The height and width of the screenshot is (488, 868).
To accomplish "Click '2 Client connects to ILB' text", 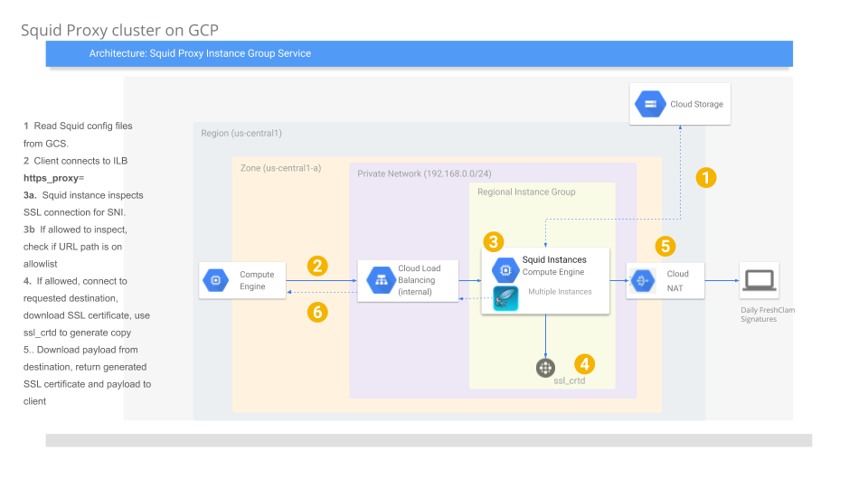I will coord(75,161).
